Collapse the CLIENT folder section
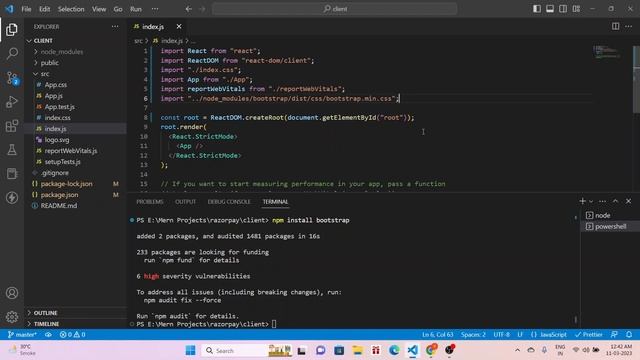The height and width of the screenshot is (360, 640). point(76,41)
